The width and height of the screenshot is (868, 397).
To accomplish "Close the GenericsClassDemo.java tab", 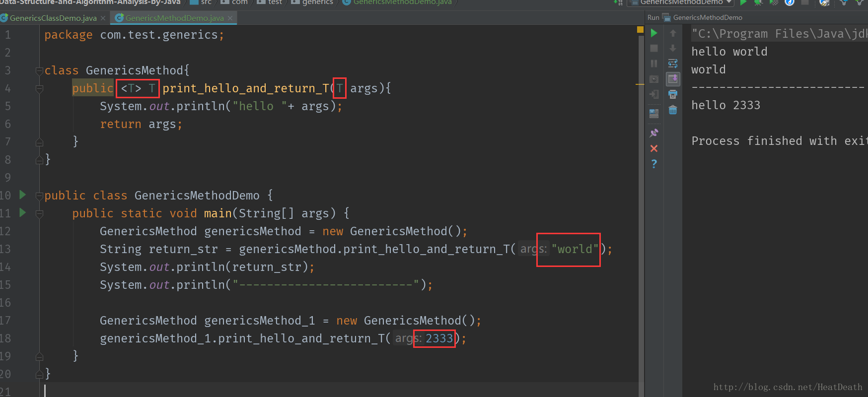I will (103, 18).
